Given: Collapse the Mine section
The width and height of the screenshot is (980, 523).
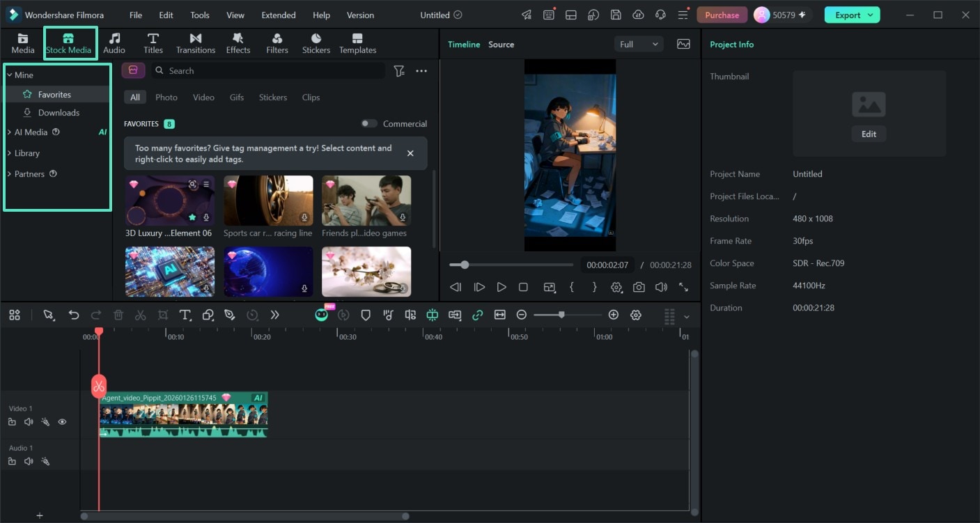Looking at the screenshot, I should [x=9, y=75].
